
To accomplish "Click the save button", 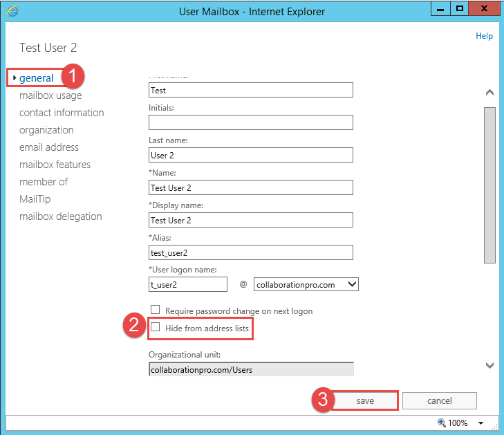I will [365, 400].
